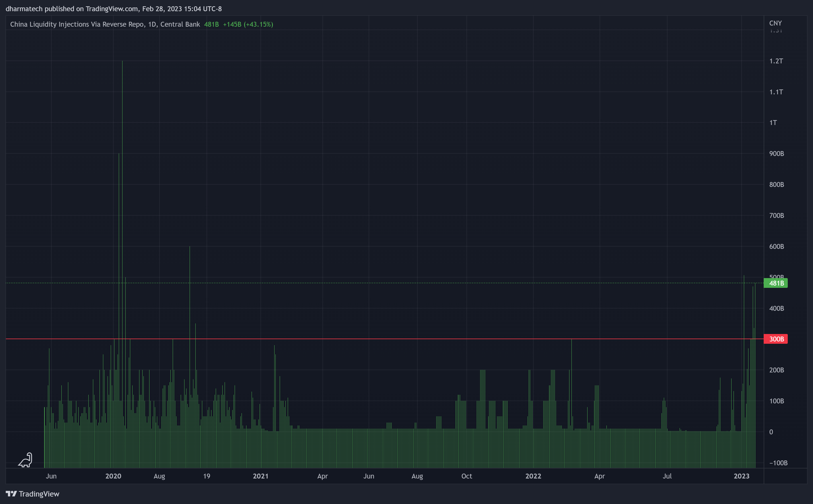This screenshot has height=504, width=813.
Task: Click the TradingView logo at the bottom left
Action: click(32, 494)
